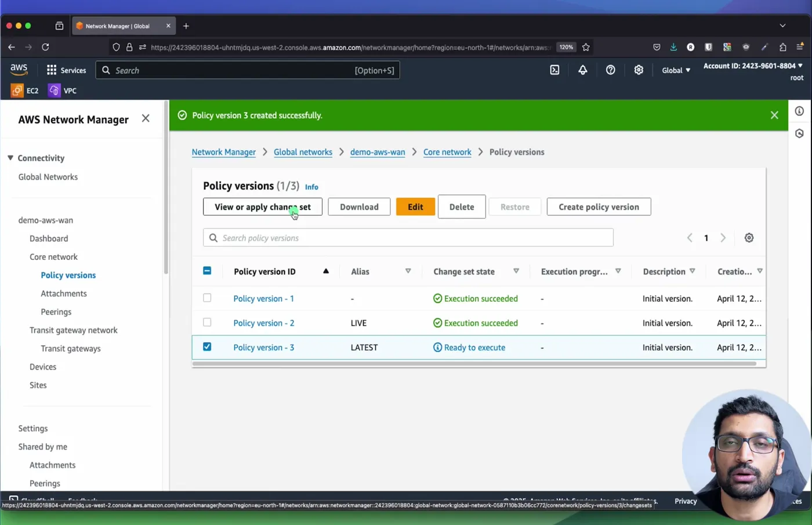This screenshot has width=812, height=525.
Task: Open the EC2 shortcut in favorites bar
Action: 25,90
